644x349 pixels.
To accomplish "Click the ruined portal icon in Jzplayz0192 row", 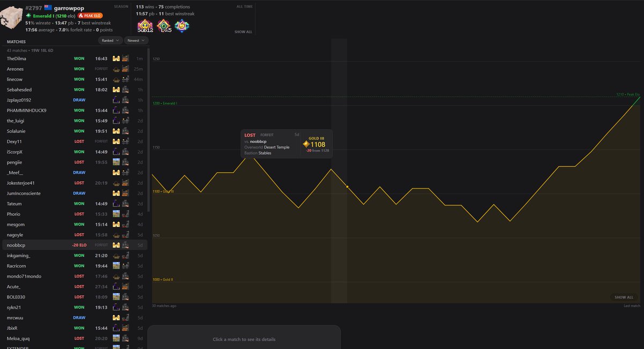I will point(116,100).
